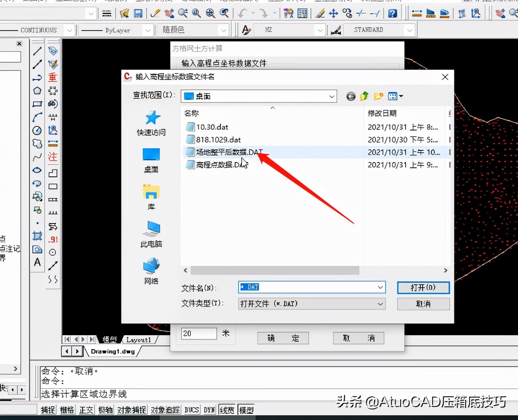Image resolution: width=518 pixels, height=420 pixels.
Task: Create new folder in file dialog
Action: coord(379,97)
